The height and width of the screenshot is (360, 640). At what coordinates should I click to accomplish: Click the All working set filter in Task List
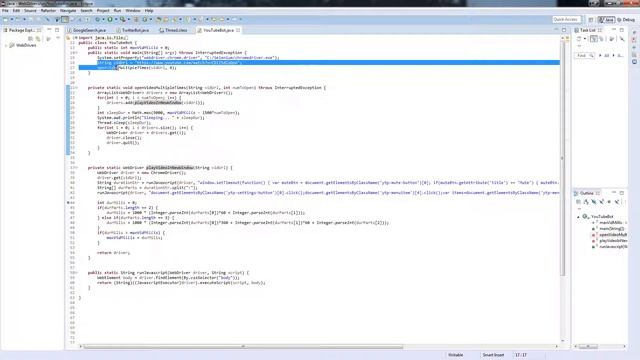click(607, 56)
